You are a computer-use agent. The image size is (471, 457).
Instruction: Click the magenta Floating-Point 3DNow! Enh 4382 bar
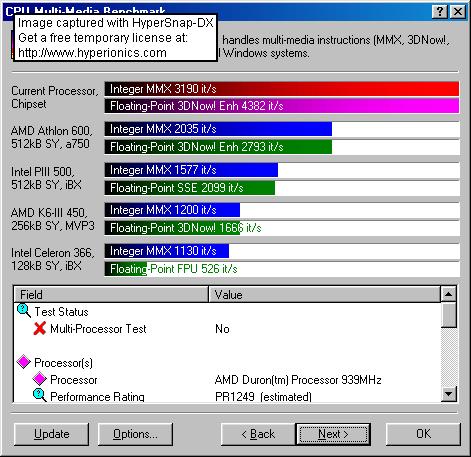(x=282, y=106)
